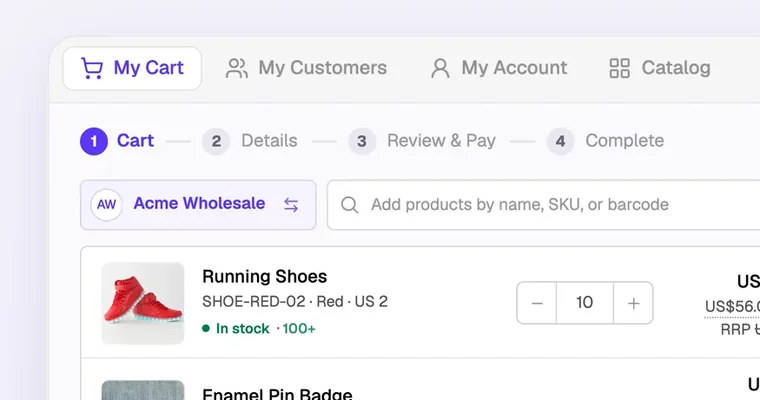760x400 pixels.
Task: Click the Add products search field
Action: pyautogui.click(x=543, y=205)
